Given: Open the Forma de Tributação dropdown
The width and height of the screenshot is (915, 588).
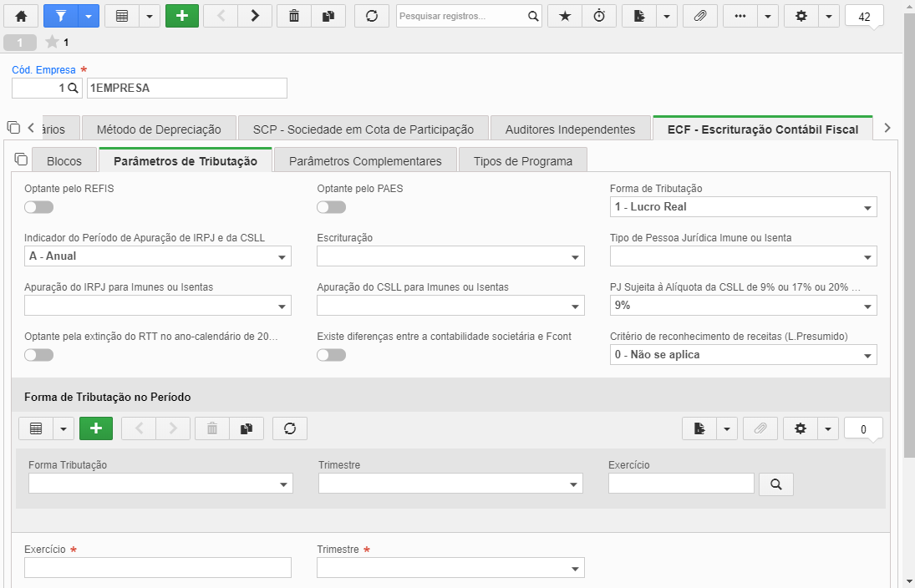Looking at the screenshot, I should pos(744,207).
